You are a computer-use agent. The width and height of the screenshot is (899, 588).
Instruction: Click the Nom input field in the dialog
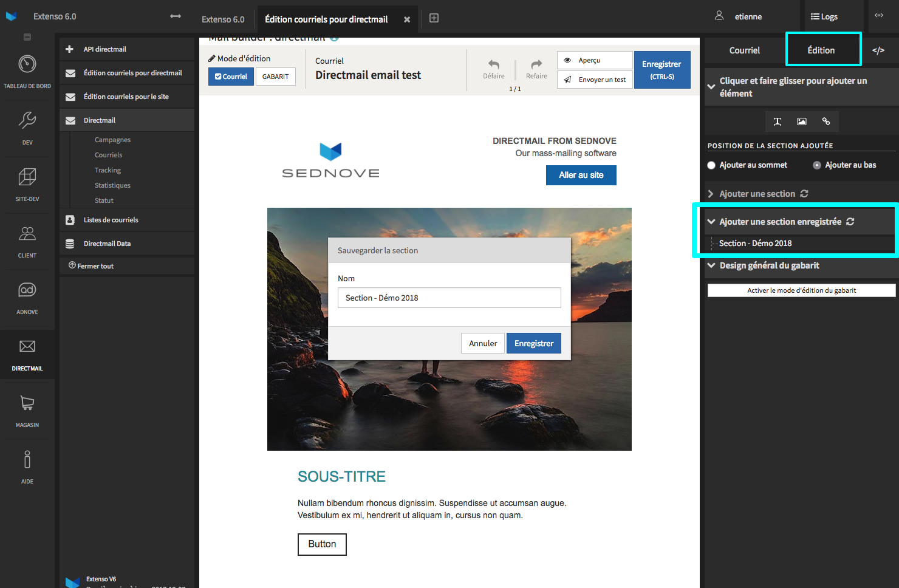(449, 298)
